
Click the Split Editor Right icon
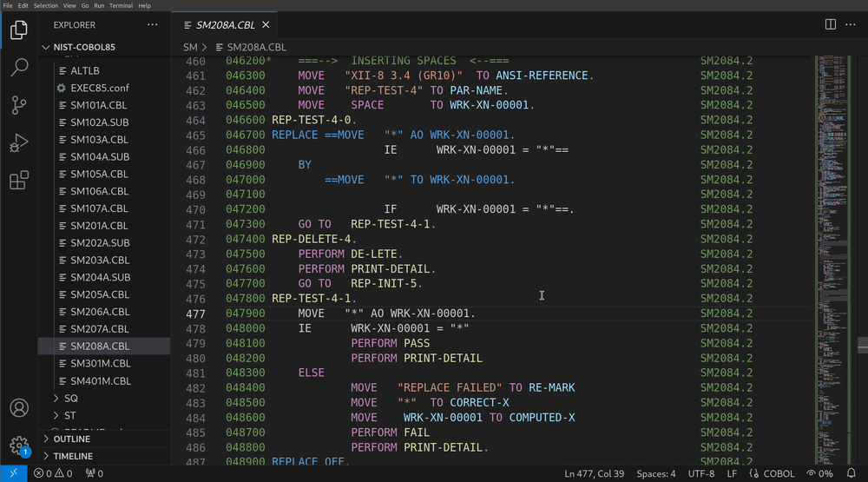(831, 25)
